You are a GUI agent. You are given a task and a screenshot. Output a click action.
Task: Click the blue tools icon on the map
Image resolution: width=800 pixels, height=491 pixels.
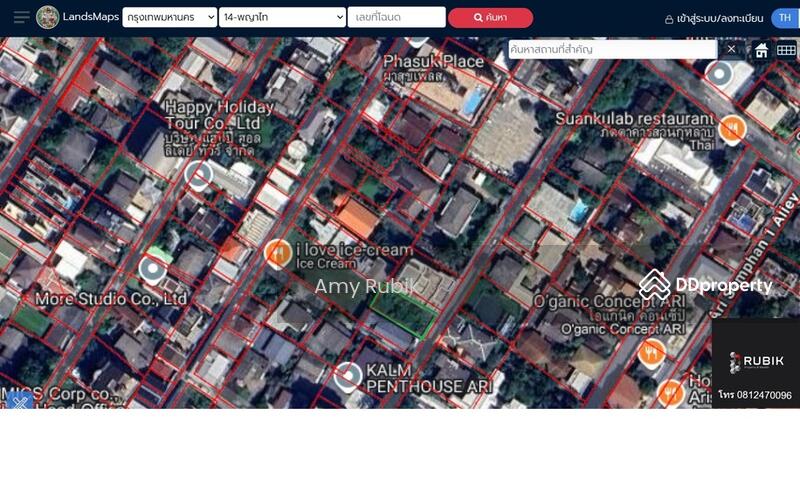20,402
